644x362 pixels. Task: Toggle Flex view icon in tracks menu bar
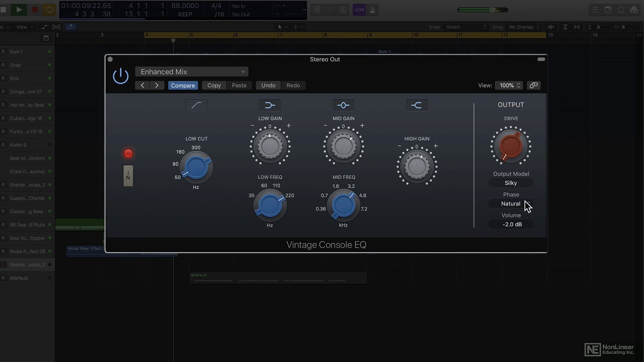[x=56, y=27]
